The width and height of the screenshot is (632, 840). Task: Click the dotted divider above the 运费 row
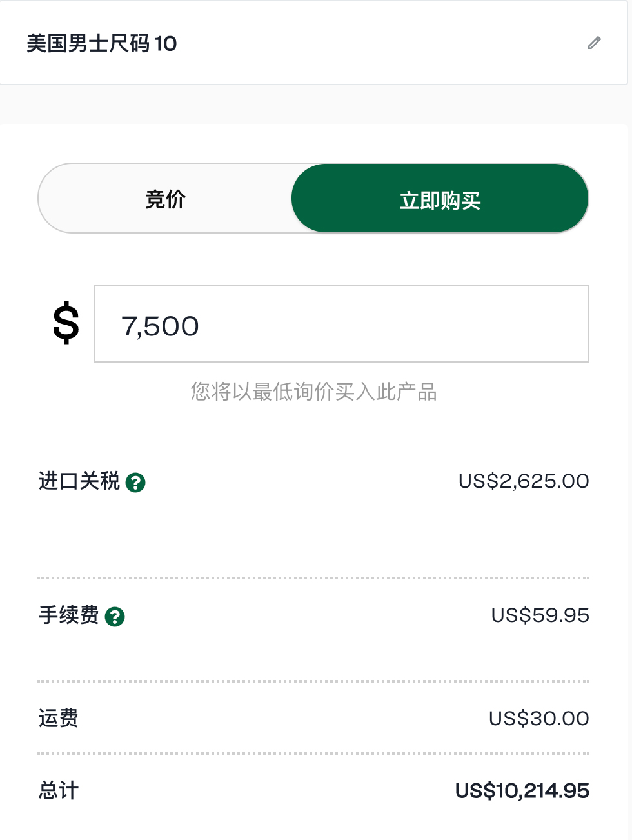click(313, 681)
